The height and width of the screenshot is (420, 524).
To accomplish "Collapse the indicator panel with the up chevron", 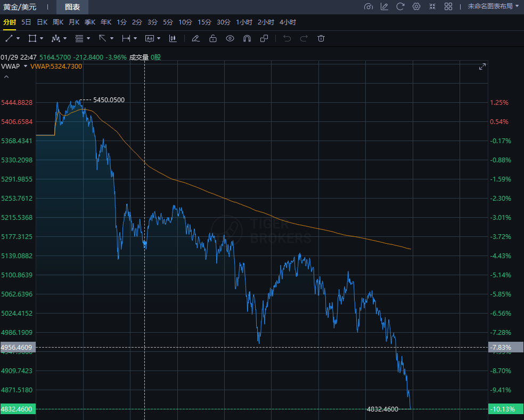I will (6, 77).
